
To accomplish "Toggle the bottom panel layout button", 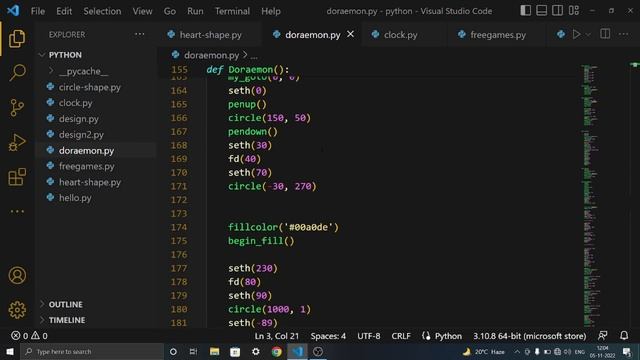I will click(542, 11).
